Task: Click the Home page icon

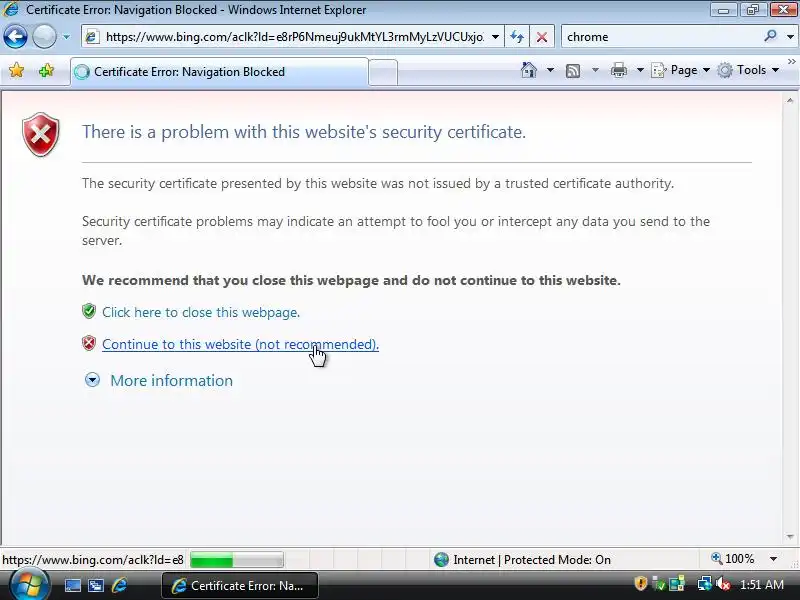Action: (x=529, y=70)
